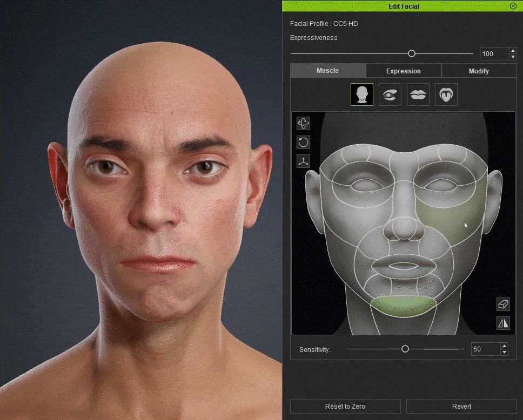Open the Modify tab
523x420 pixels.
tap(479, 71)
